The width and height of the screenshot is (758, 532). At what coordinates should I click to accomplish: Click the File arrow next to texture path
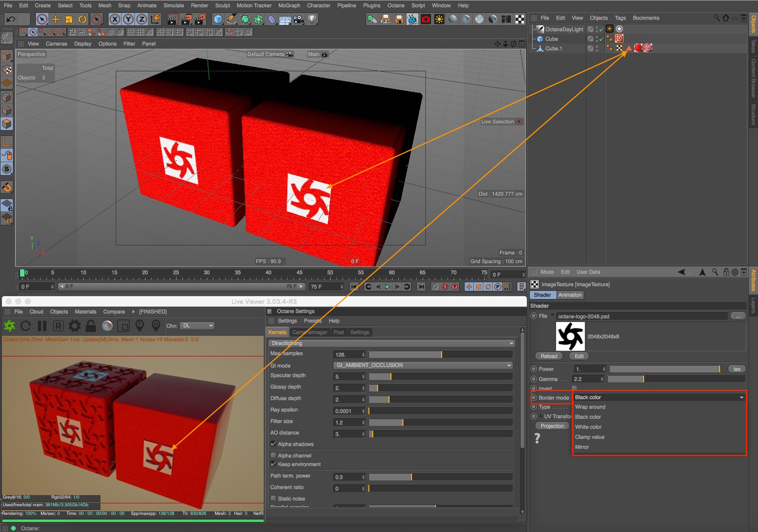coord(552,315)
